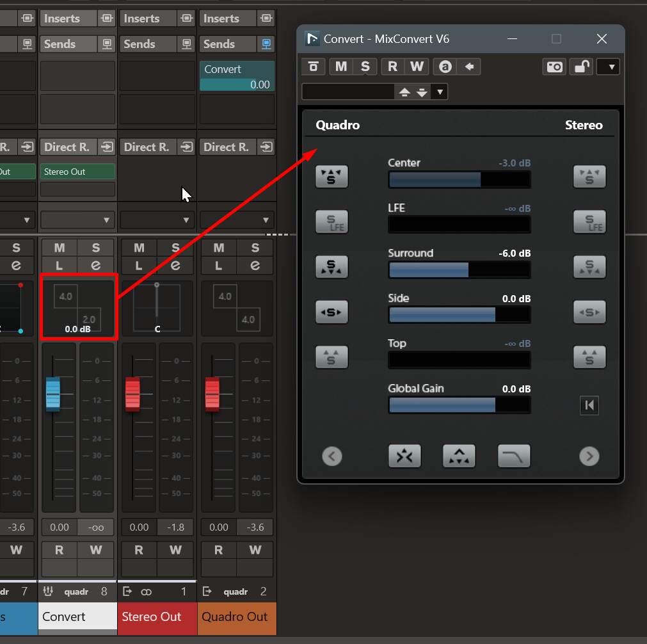
Task: Solo the Side channels on Quadro input
Action: 331,312
